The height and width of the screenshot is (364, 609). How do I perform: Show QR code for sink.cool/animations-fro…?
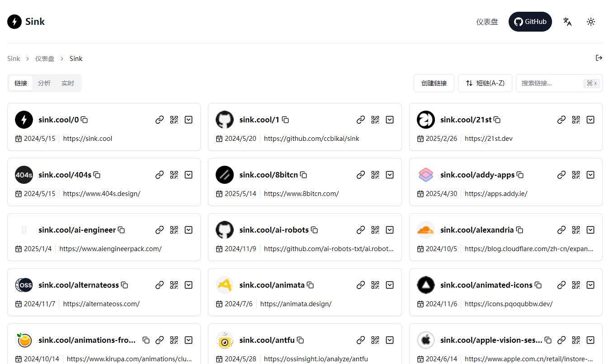[174, 340]
